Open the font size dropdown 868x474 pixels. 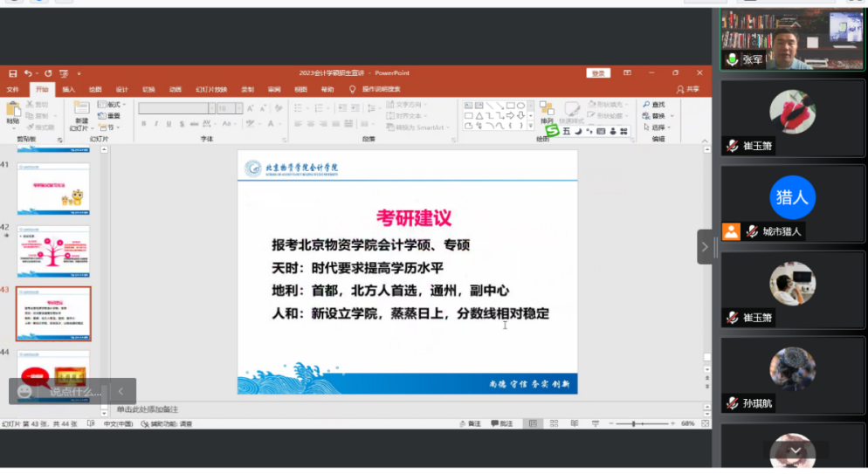[238, 108]
